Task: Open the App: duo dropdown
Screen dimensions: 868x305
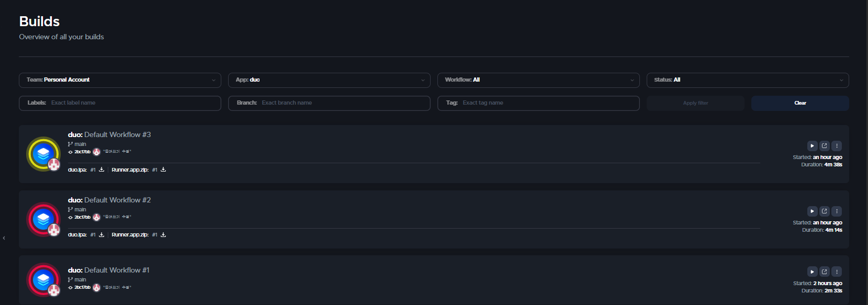Action: (329, 80)
